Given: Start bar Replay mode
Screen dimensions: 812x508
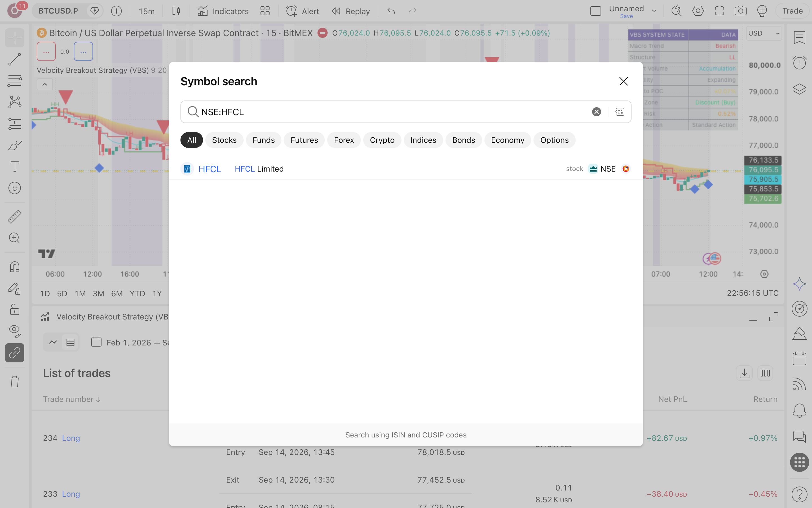Looking at the screenshot, I should tap(351, 11).
